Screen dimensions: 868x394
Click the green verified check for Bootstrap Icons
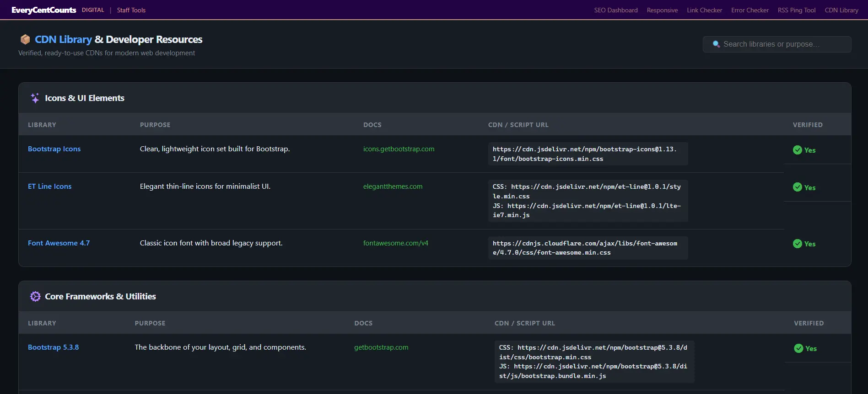(798, 150)
